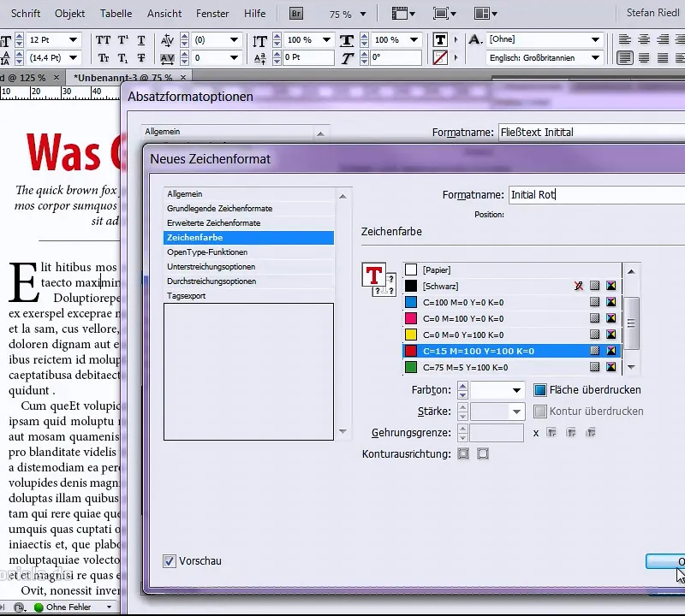Toggle the Vorschau checkbox
The height and width of the screenshot is (616, 685).
tap(169, 561)
